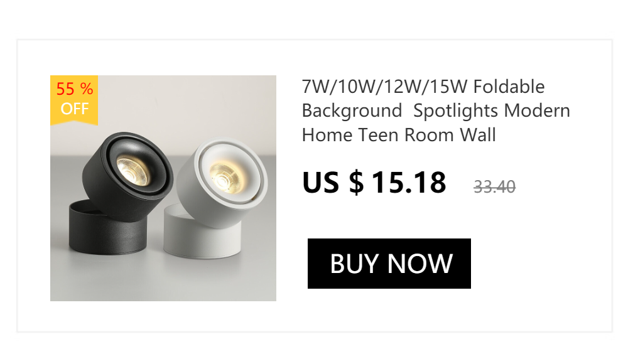Viewport: 628px width, 364px height.
Task: Click the red '55 %' text on badge
Action: click(75, 89)
